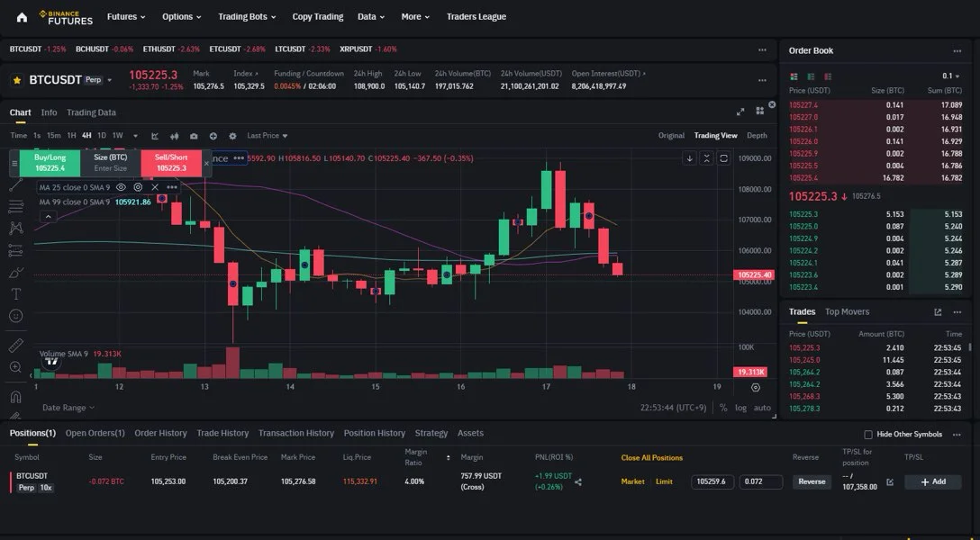The width and height of the screenshot is (980, 540).
Task: Open the Order History tab
Action: [160, 433]
